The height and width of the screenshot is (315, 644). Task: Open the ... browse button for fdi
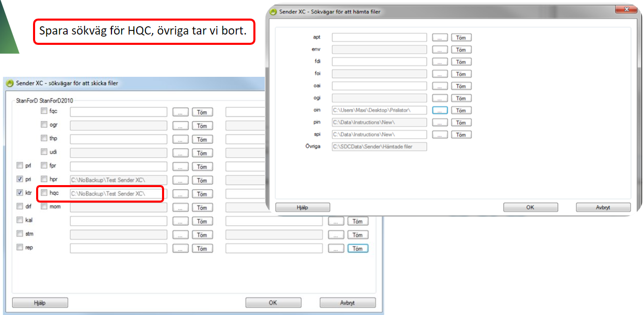tap(440, 62)
